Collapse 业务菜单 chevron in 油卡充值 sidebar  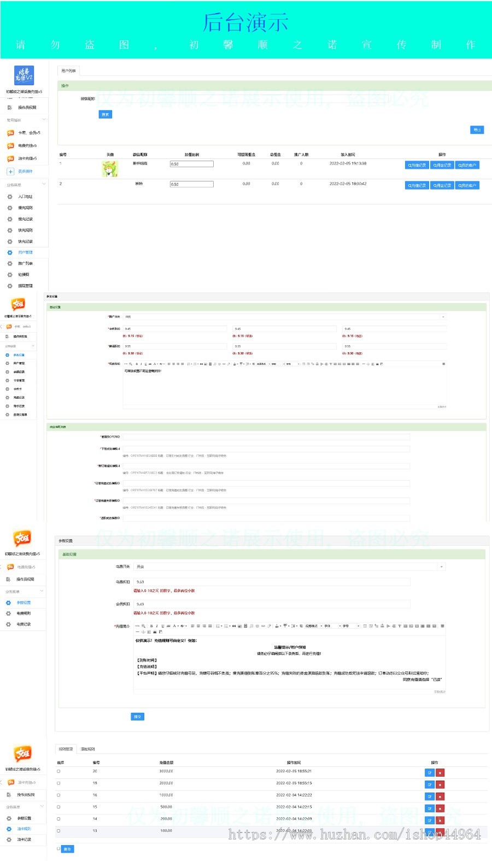pos(42,806)
